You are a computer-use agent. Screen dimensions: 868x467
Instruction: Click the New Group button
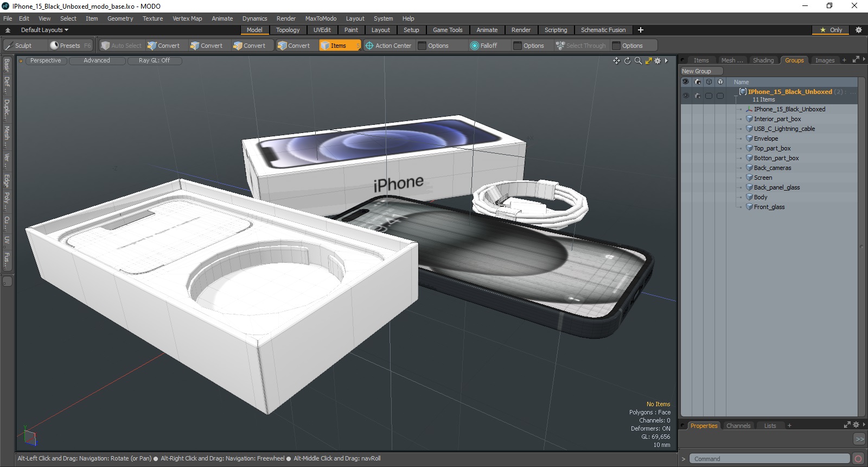[701, 71]
